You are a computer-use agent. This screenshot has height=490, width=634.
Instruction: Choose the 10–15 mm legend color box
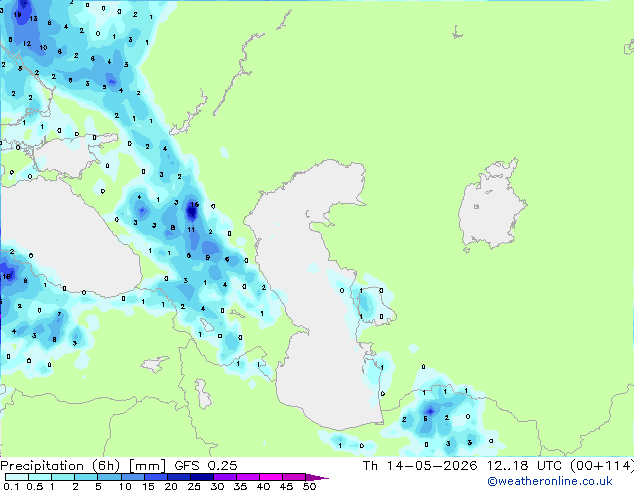pyautogui.click(x=132, y=477)
